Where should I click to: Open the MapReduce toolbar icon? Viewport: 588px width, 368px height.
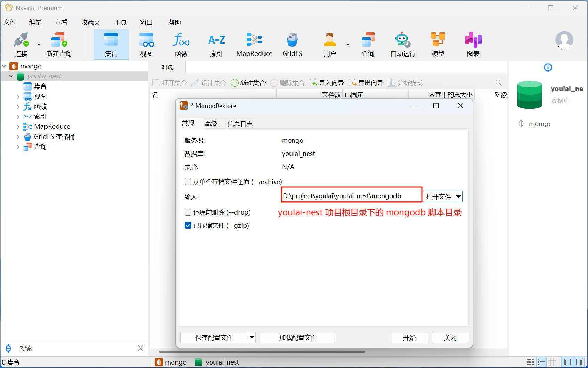pyautogui.click(x=254, y=44)
